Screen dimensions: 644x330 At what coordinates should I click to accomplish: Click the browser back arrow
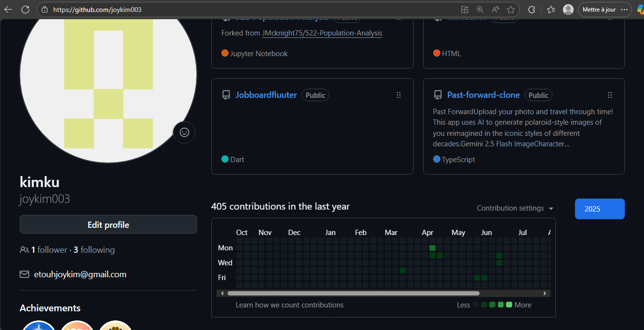(8, 10)
